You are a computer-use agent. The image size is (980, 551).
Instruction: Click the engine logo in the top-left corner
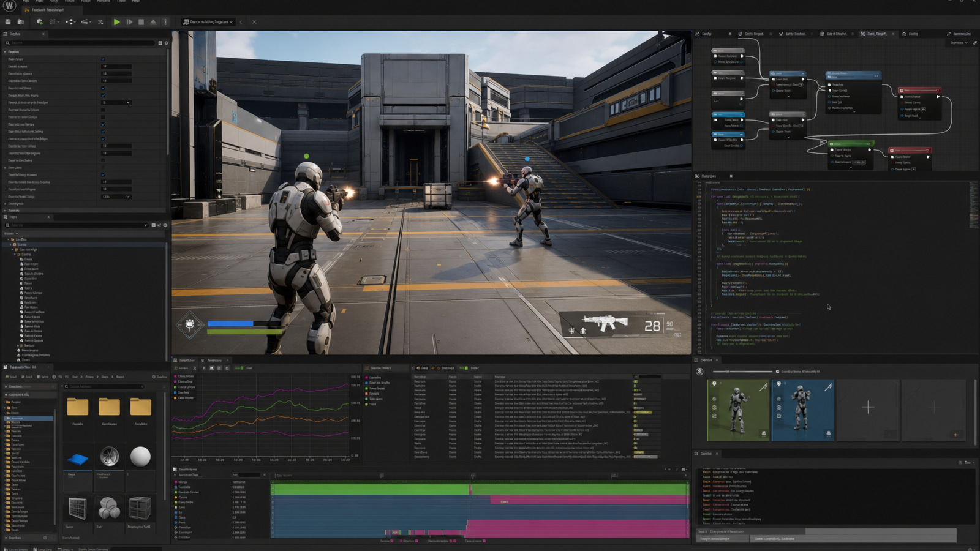(10, 5)
